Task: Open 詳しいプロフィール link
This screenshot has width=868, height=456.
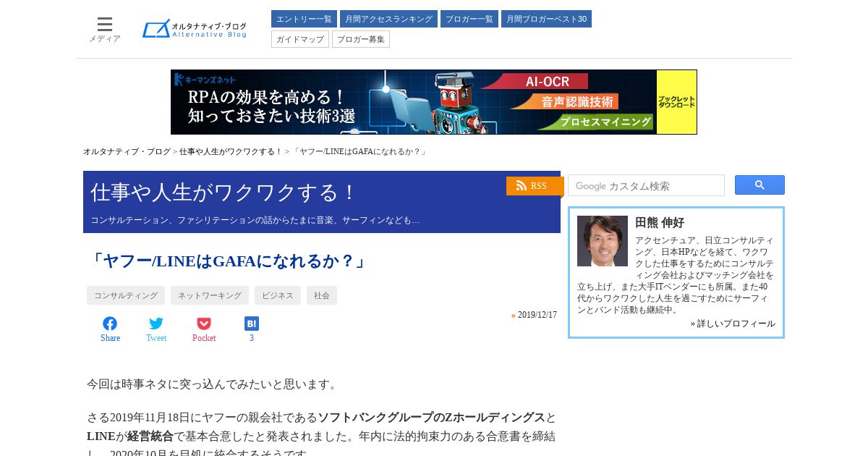Action: pos(736,324)
